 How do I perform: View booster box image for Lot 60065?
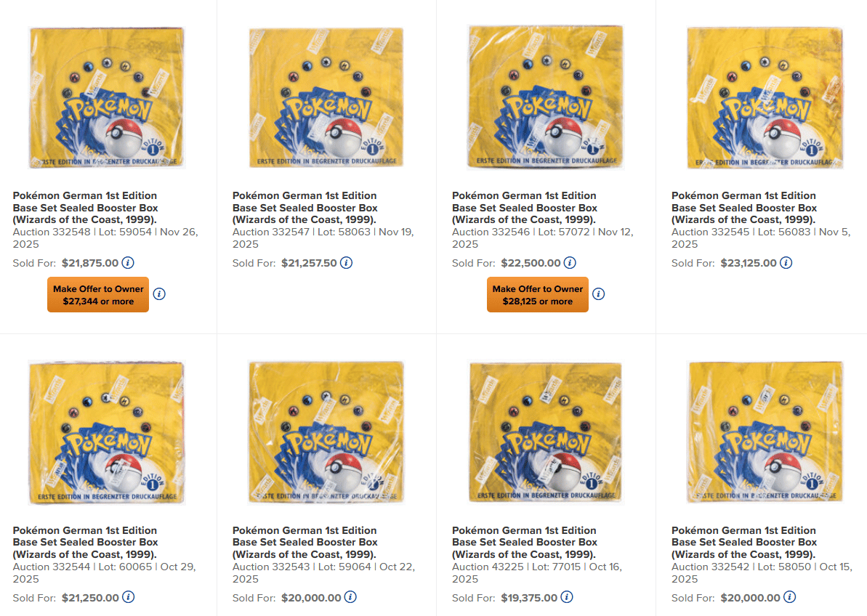pos(107,432)
